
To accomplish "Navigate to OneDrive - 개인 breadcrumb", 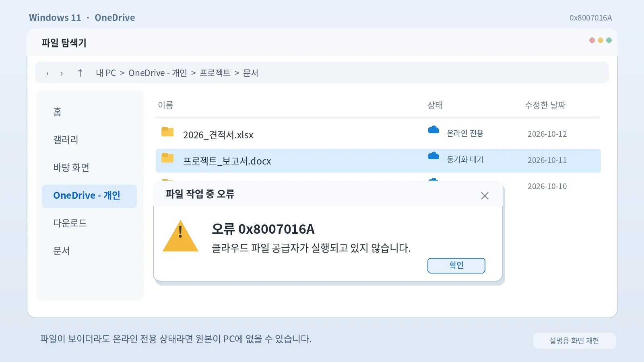I will (158, 73).
